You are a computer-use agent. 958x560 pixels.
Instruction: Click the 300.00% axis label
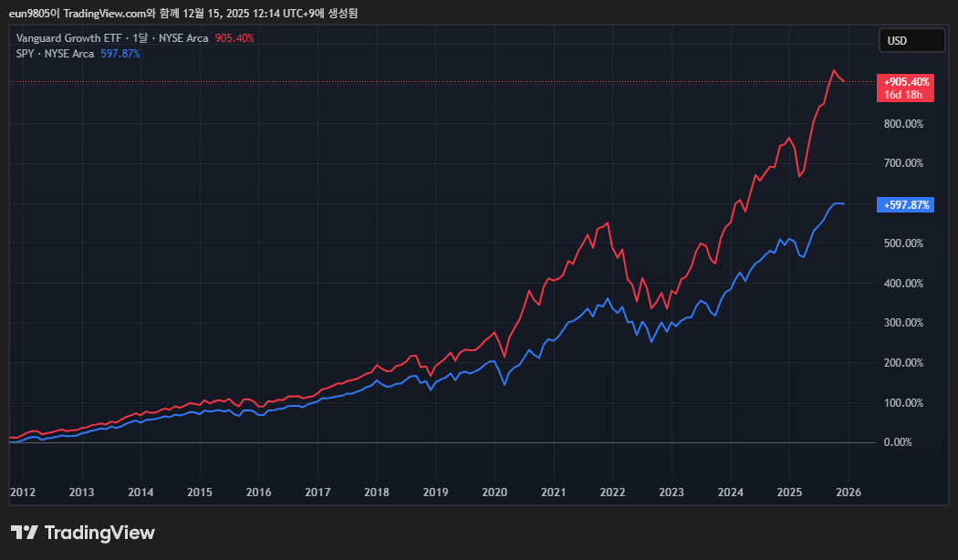point(903,323)
